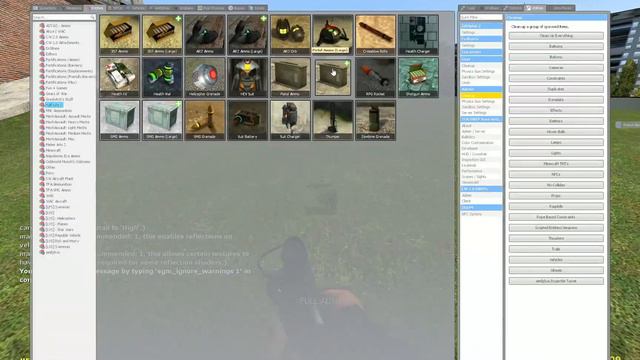
Task: Clean up all Balloons
Action: 556,47
